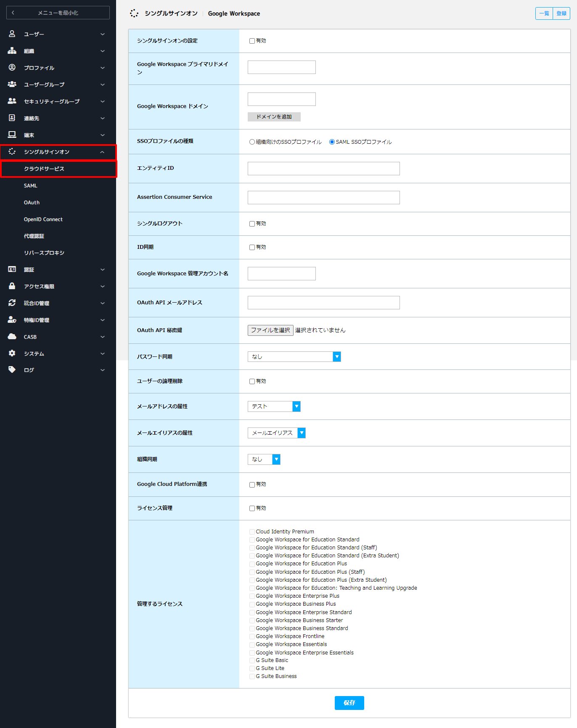Viewport: 577px width, 728px height.
Task: Select SAML SSOプロファイル radio button
Action: click(332, 142)
